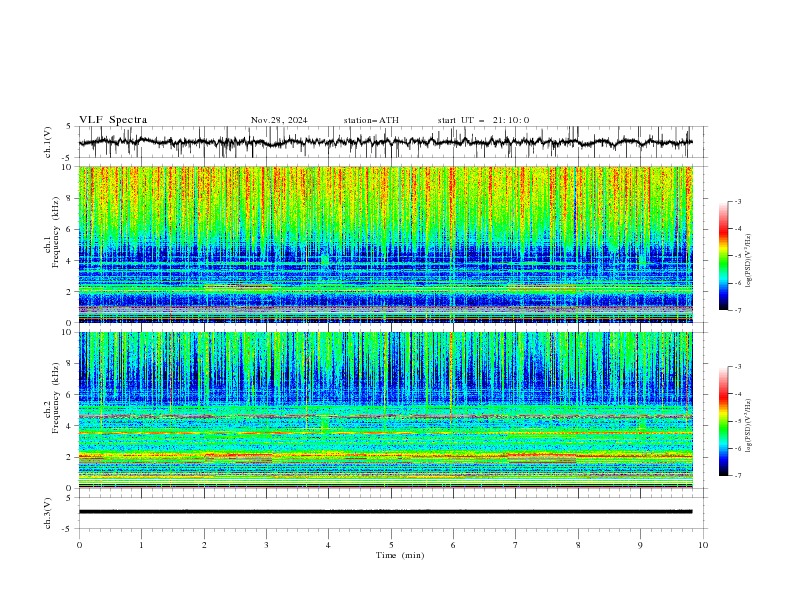This screenshot has width=792, height=612.
Task: Click ch.2 color bar "log(PSD)(V²/Hz)" label
Action: 750,426
